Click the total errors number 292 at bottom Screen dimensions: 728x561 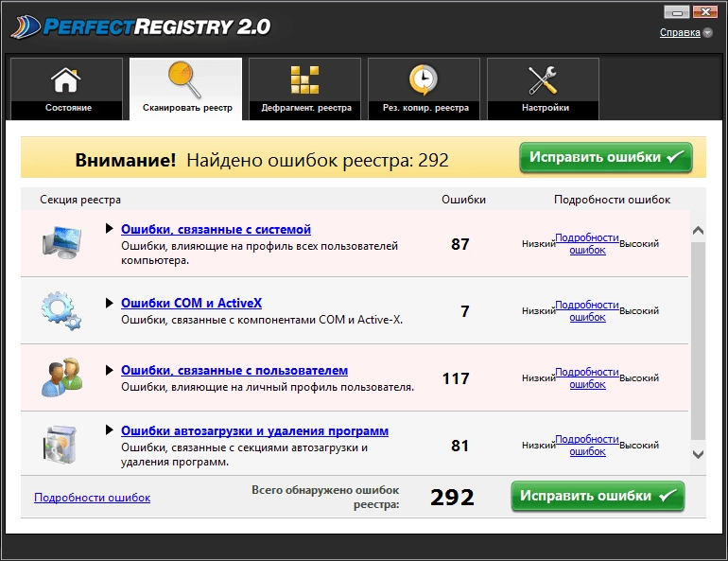(x=452, y=498)
